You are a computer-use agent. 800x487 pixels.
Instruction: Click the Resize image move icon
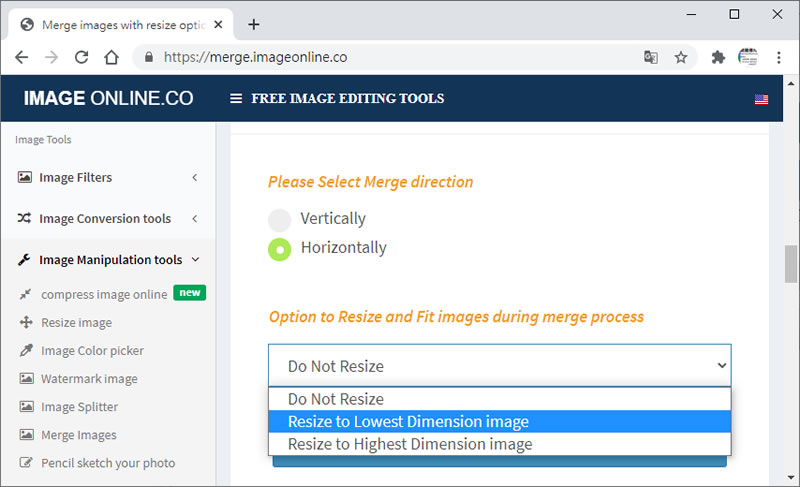tap(26, 322)
